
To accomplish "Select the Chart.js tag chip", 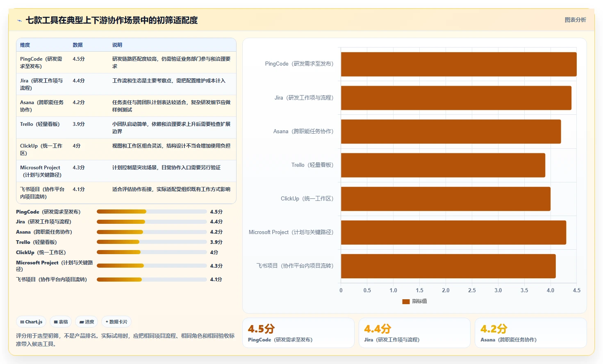I will [x=31, y=322].
